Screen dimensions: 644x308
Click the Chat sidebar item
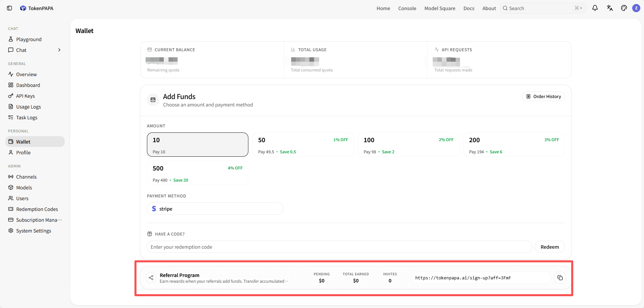[x=35, y=50]
